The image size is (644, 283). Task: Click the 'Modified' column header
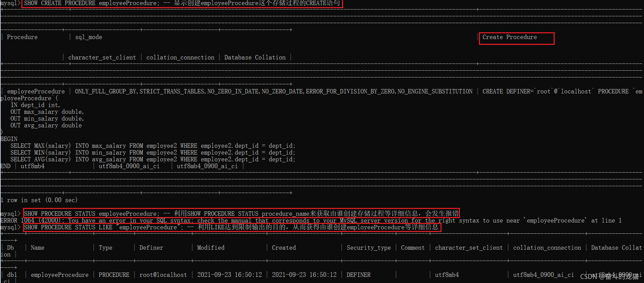[x=211, y=248]
